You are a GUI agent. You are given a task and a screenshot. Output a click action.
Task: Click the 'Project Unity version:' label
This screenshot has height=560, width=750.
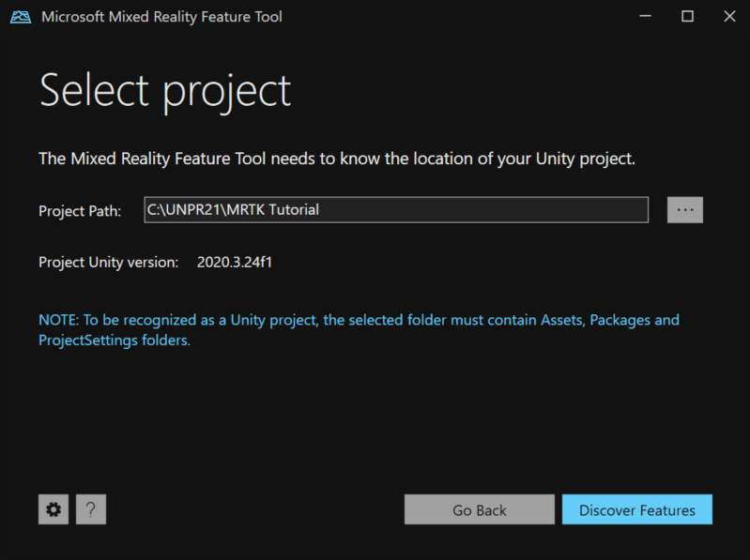click(x=108, y=263)
